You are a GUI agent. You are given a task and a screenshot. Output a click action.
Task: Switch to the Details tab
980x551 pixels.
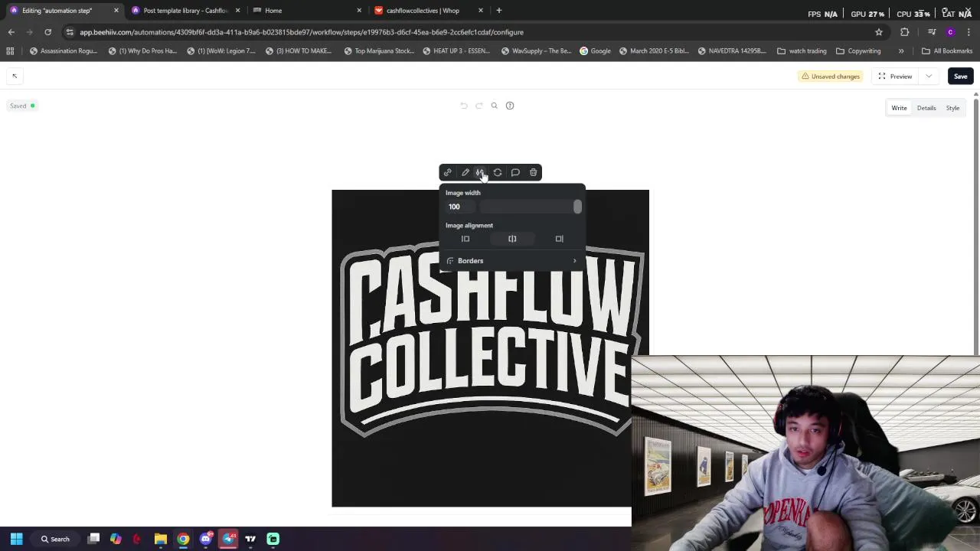(x=926, y=108)
